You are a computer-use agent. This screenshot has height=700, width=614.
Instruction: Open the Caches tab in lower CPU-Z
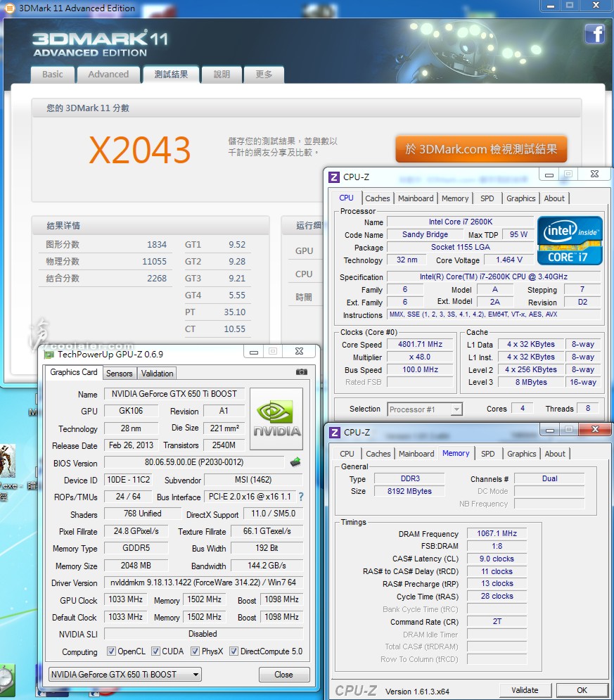(x=378, y=454)
